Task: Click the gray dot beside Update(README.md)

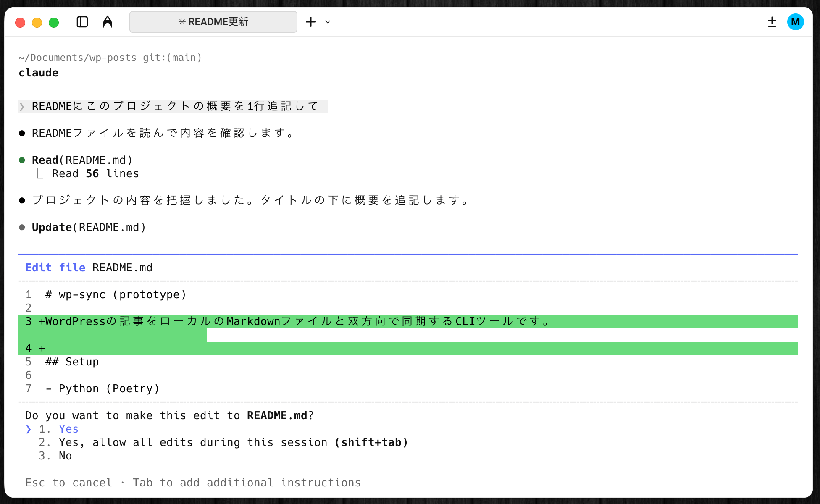Action: coord(22,227)
